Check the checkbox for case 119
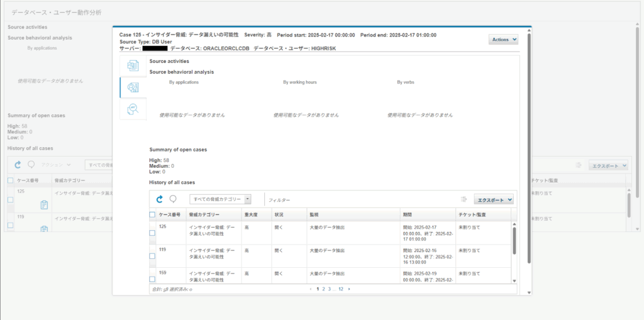Viewport: 644px width, 320px height. click(x=152, y=256)
